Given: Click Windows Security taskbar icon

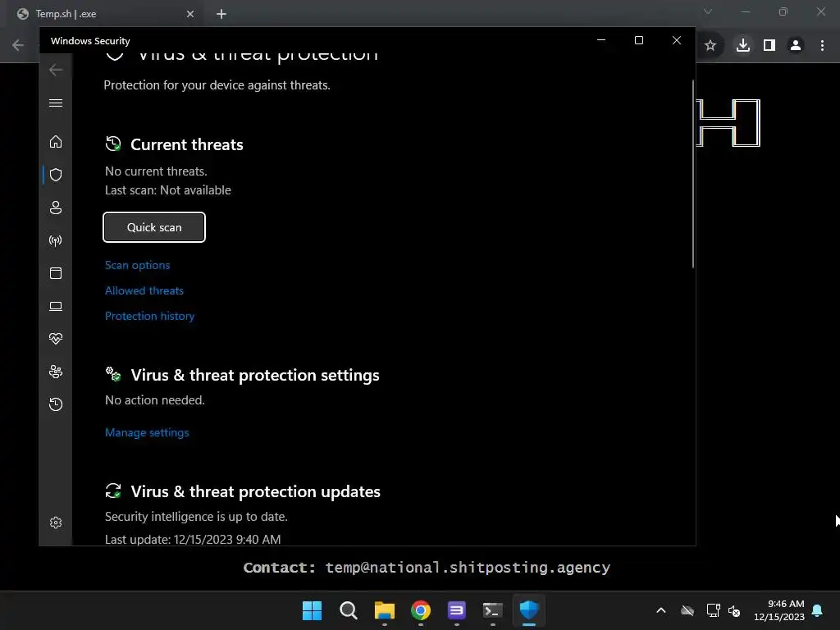Looking at the screenshot, I should [x=529, y=610].
